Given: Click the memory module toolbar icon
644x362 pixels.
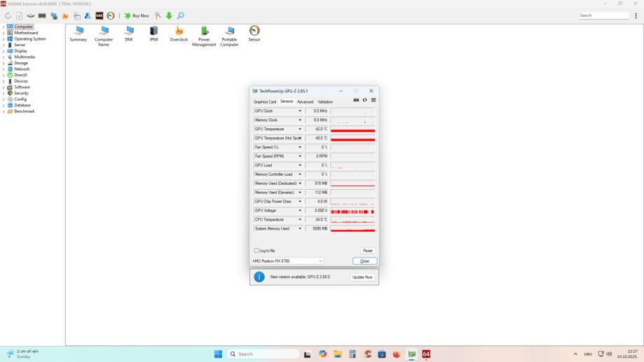Looking at the screenshot, I should [x=42, y=15].
